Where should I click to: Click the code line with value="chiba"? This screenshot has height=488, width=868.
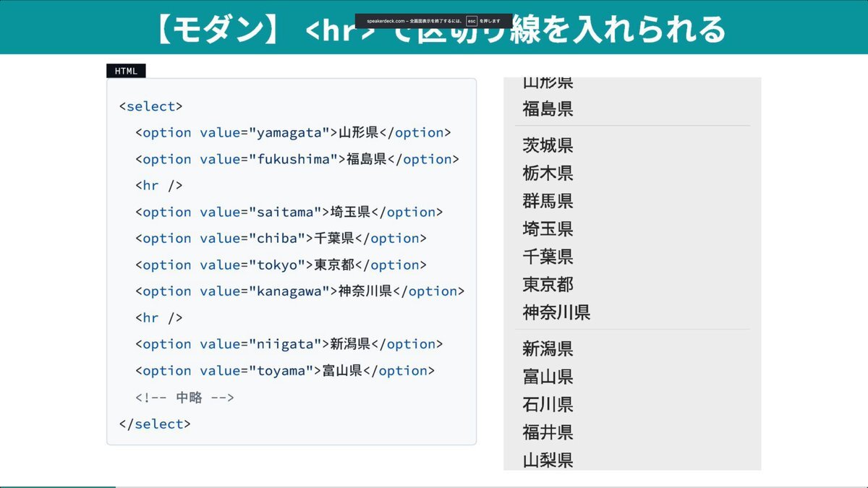(x=281, y=239)
